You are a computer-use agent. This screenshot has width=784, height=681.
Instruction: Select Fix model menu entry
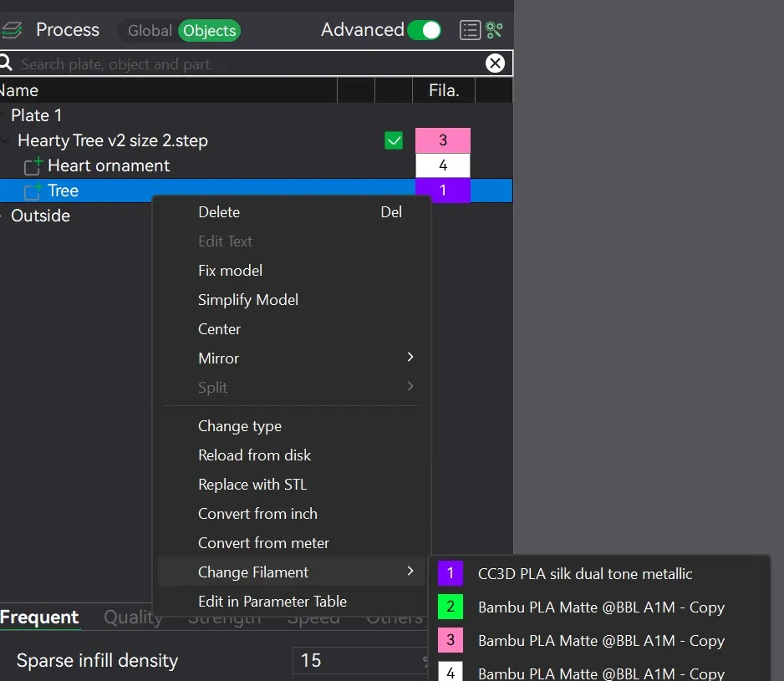pyautogui.click(x=292, y=271)
